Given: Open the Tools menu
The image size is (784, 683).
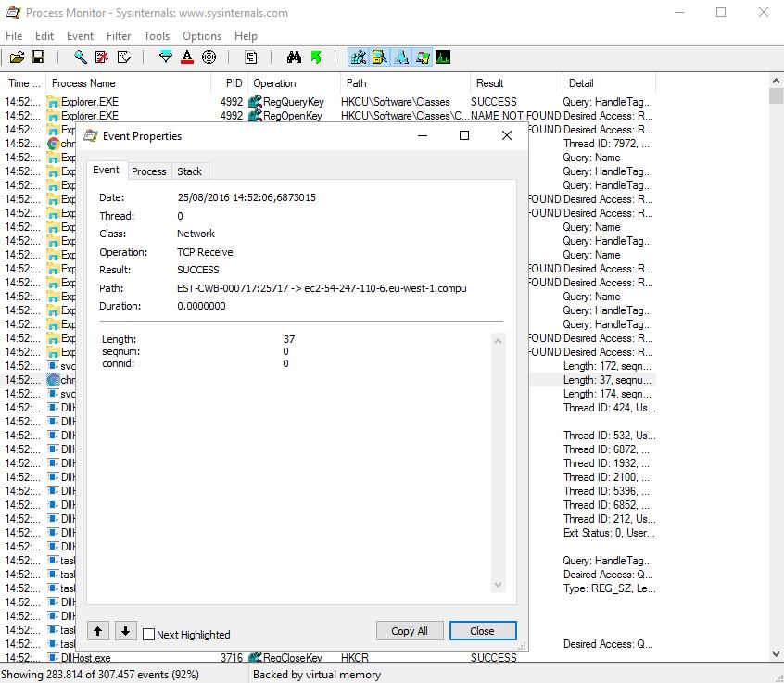Looking at the screenshot, I should [x=157, y=36].
